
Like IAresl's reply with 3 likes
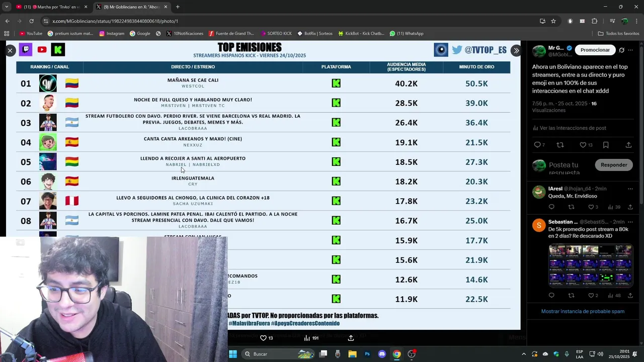point(591,207)
